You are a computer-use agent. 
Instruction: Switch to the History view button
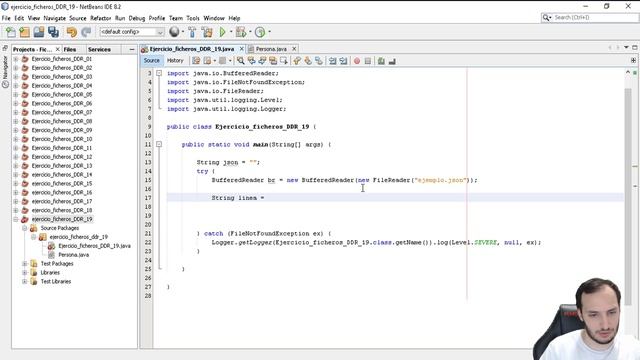click(175, 60)
